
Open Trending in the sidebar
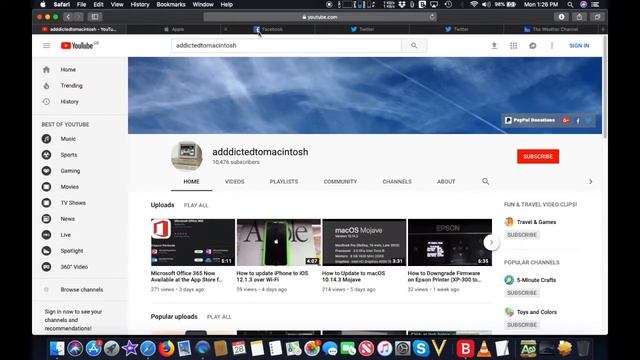[71, 85]
